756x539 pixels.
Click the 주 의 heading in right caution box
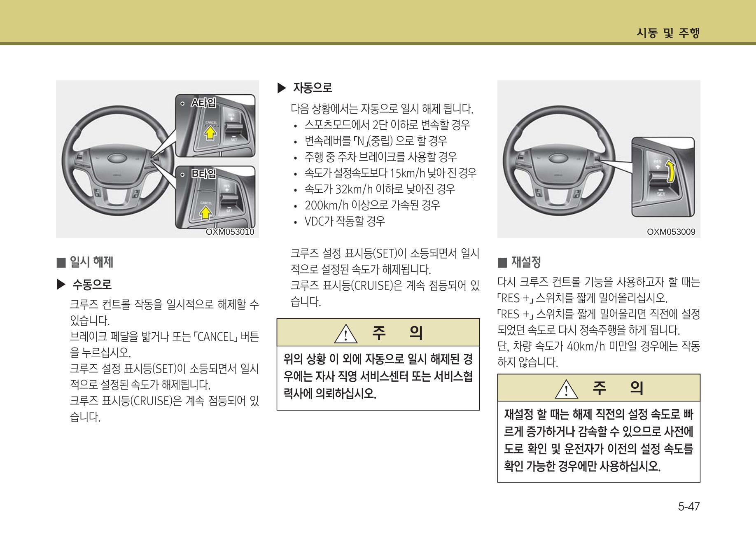pyautogui.click(x=618, y=388)
